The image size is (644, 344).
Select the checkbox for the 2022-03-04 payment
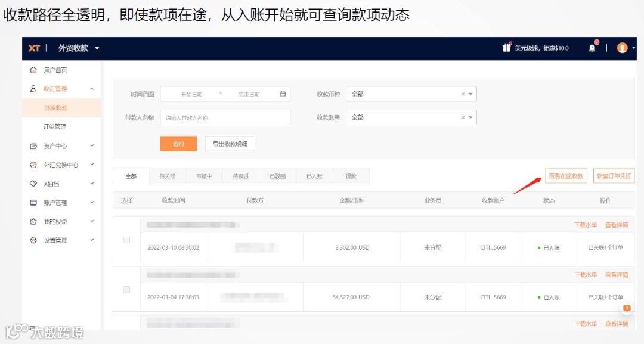click(x=126, y=290)
